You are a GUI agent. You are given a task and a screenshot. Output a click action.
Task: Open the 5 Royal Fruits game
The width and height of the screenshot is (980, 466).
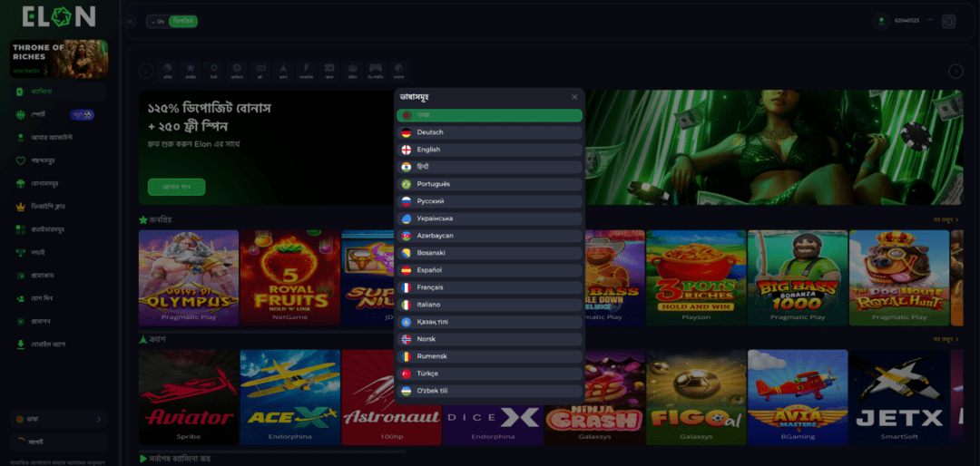pos(290,277)
